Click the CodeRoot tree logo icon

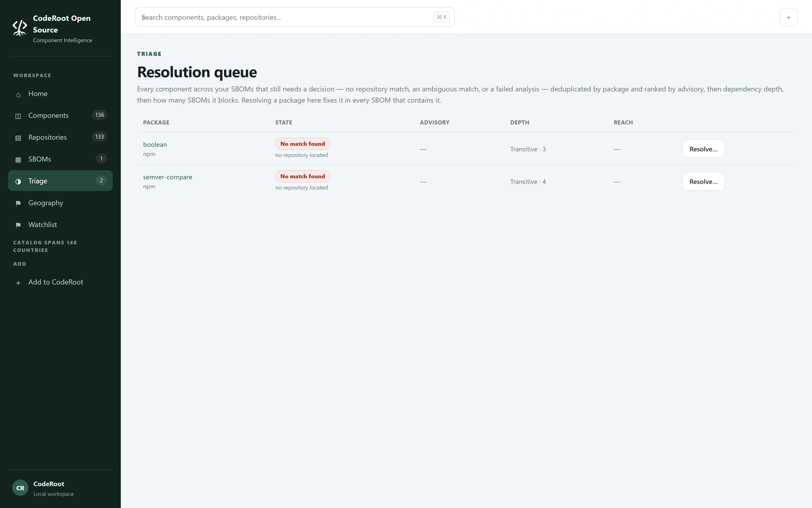20,28
